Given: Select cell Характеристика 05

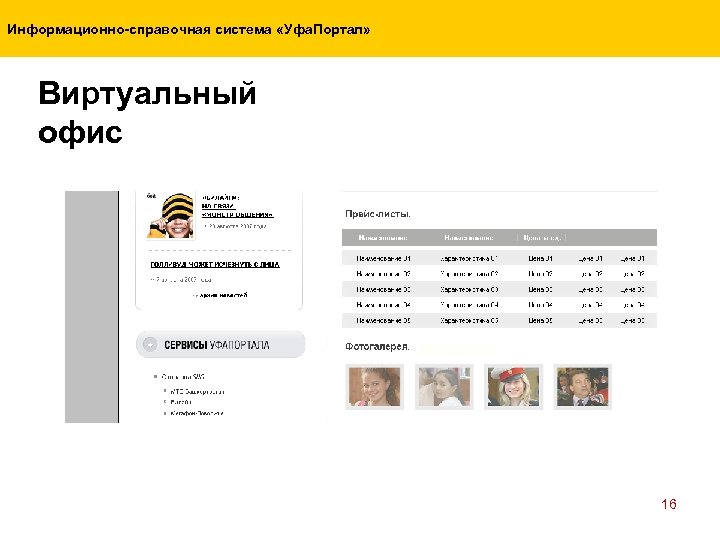Looking at the screenshot, I should coord(469,321).
